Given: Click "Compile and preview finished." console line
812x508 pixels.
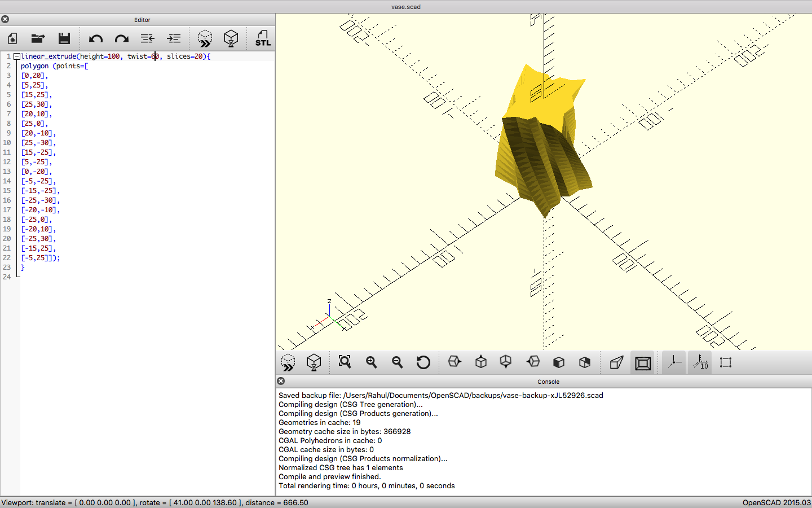Looking at the screenshot, I should pos(330,476).
